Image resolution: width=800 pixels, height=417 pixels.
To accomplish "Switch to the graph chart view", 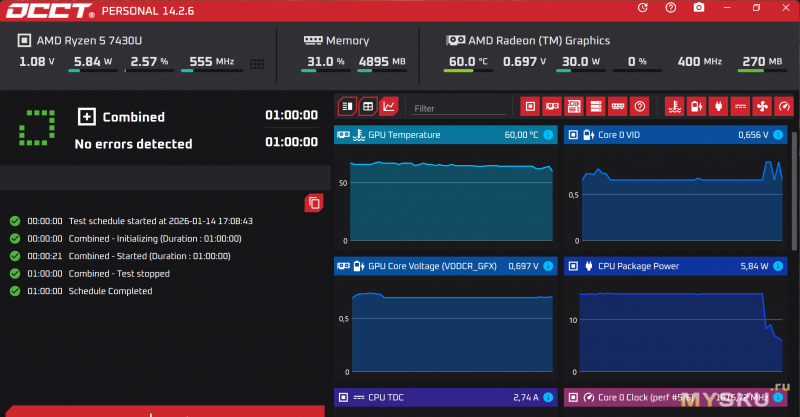I will coord(389,106).
